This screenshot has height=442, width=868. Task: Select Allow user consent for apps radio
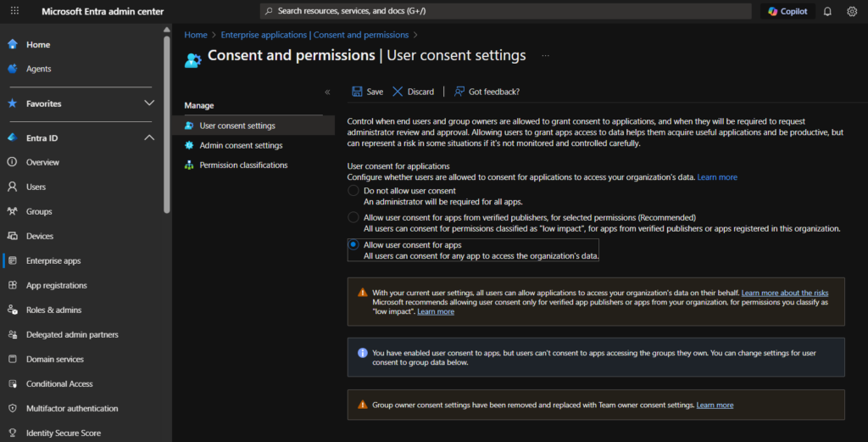tap(353, 244)
